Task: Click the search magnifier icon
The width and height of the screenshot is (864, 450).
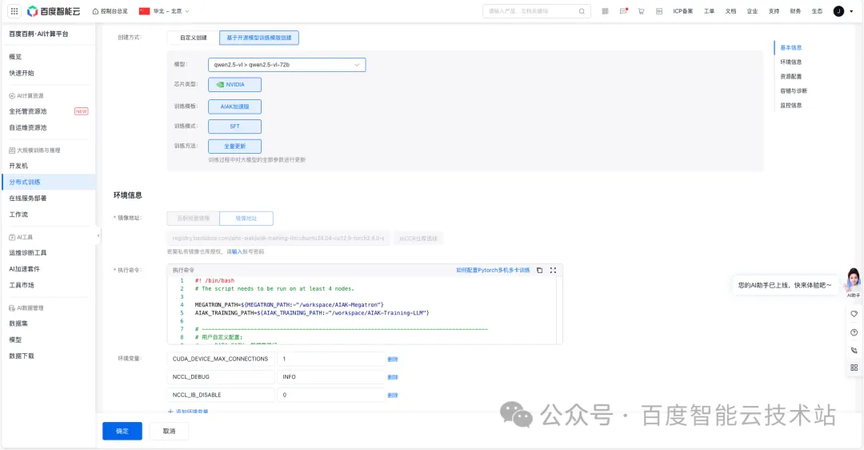Action: tap(581, 11)
